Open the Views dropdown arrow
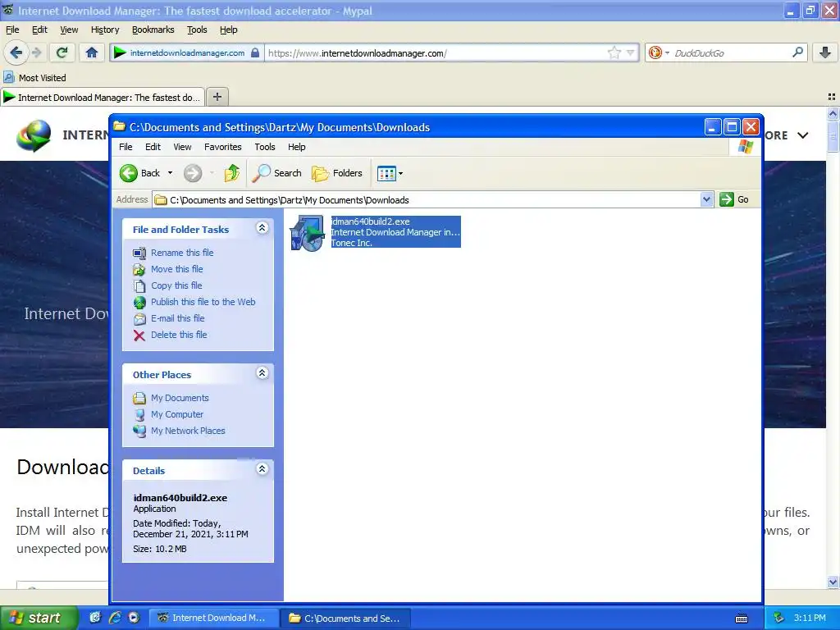Viewport: 840px width, 630px height. pyautogui.click(x=400, y=173)
